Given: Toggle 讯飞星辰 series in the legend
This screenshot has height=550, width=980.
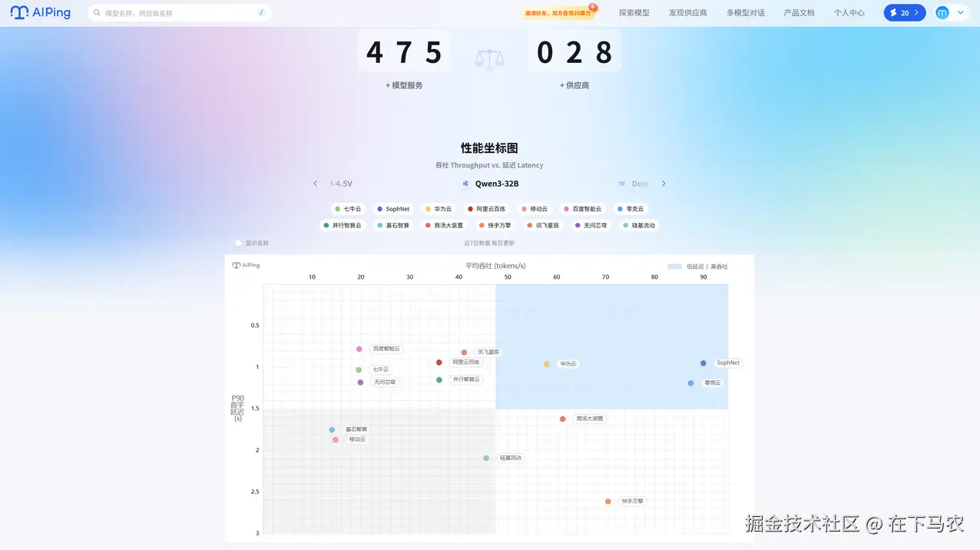Looking at the screenshot, I should 544,226.
